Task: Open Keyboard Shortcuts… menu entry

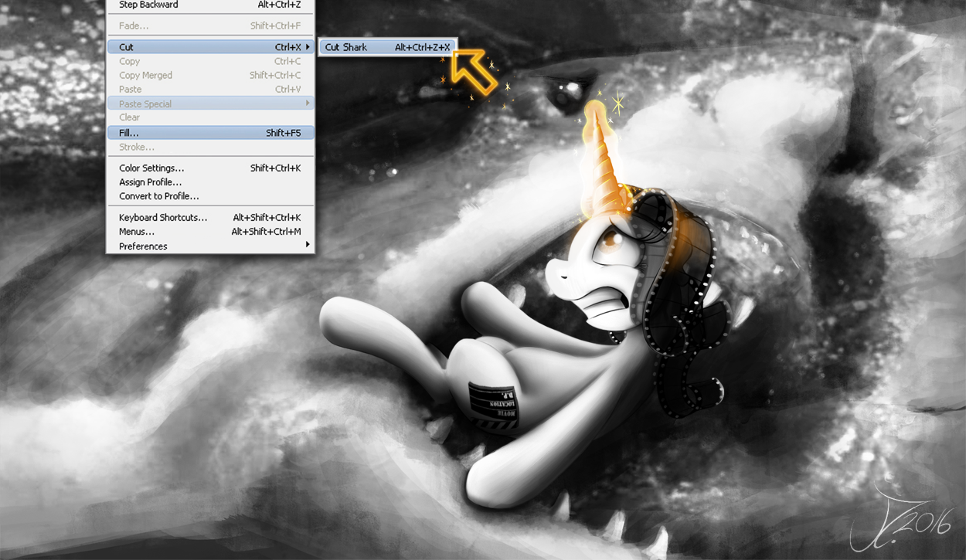Action: (210, 218)
